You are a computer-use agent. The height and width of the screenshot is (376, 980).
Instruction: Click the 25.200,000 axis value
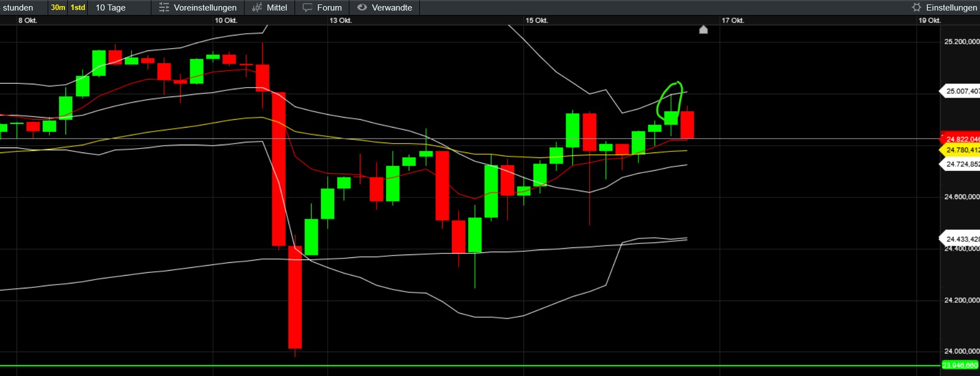pos(962,42)
